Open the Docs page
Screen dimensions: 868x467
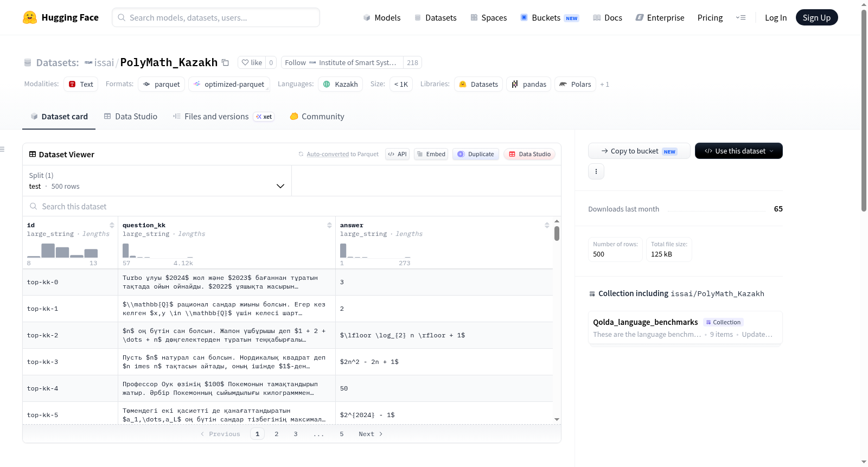click(608, 17)
